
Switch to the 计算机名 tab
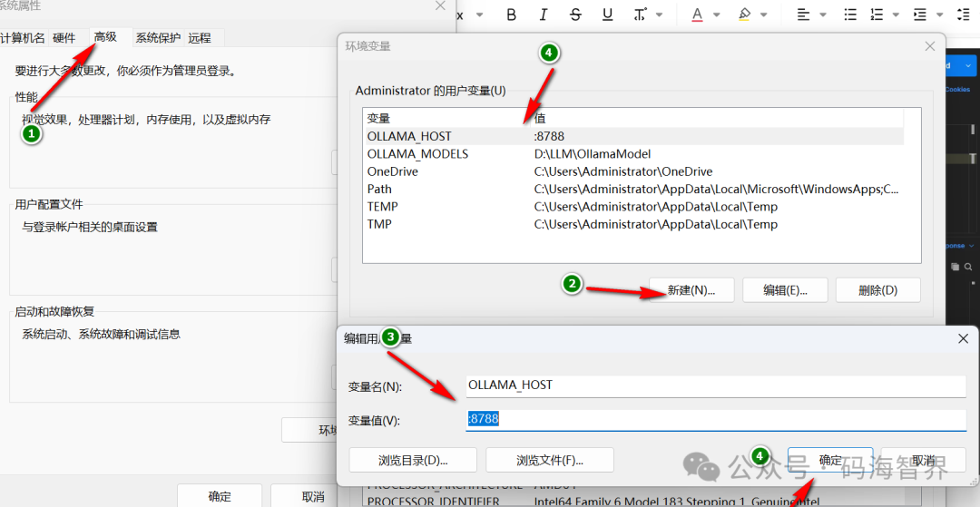(x=23, y=38)
